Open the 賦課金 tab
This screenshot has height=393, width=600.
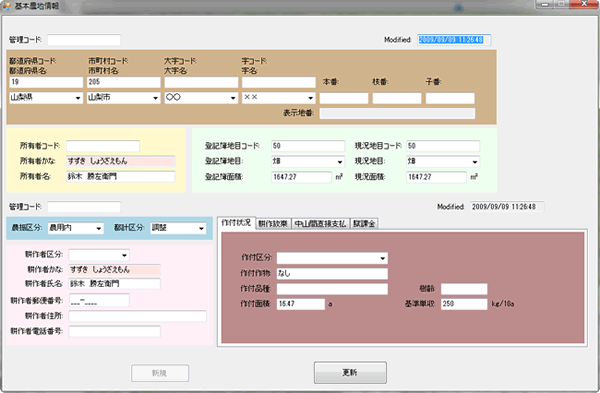pos(364,224)
